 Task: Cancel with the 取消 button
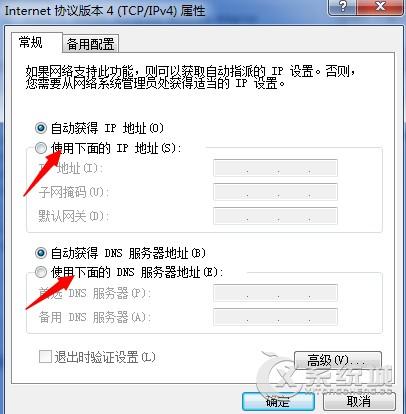point(359,401)
